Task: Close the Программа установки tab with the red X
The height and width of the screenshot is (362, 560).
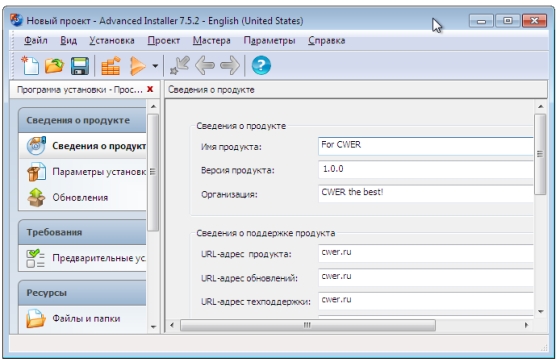Action: [150, 89]
